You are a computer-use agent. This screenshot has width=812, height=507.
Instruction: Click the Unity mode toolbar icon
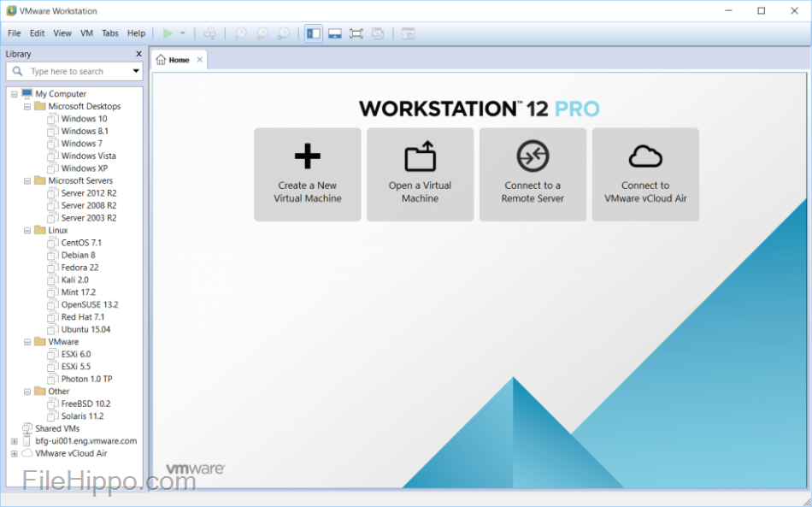(x=378, y=33)
